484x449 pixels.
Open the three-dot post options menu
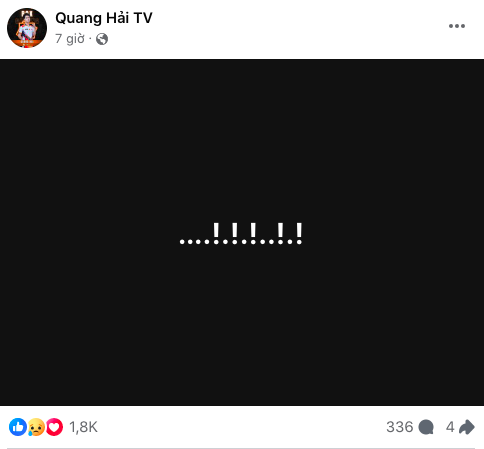pyautogui.click(x=457, y=26)
